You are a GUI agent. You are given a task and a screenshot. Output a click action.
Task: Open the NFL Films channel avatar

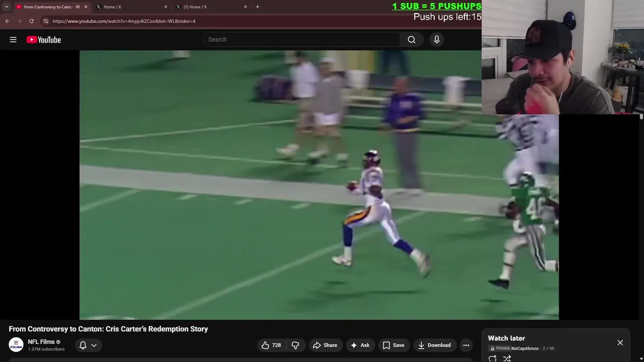pyautogui.click(x=16, y=345)
